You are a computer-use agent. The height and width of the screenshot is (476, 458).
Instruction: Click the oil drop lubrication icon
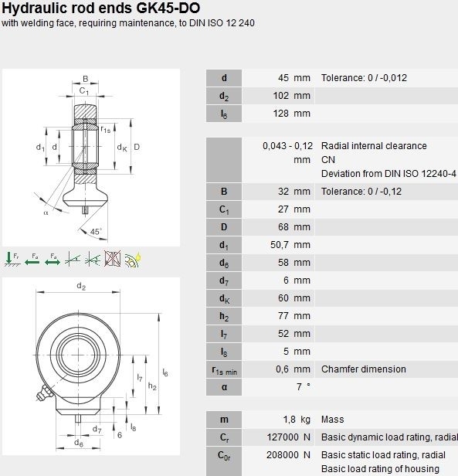pyautogui.click(x=133, y=260)
